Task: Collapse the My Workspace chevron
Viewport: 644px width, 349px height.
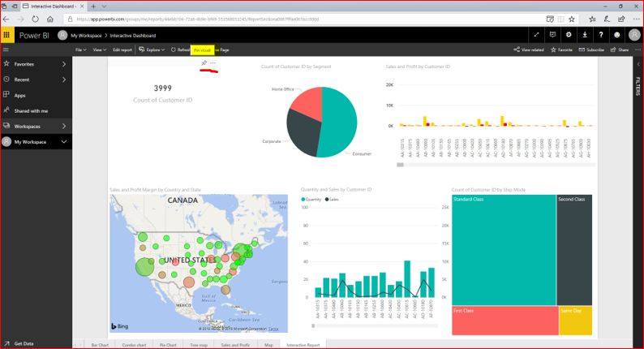Action: pyautogui.click(x=64, y=142)
